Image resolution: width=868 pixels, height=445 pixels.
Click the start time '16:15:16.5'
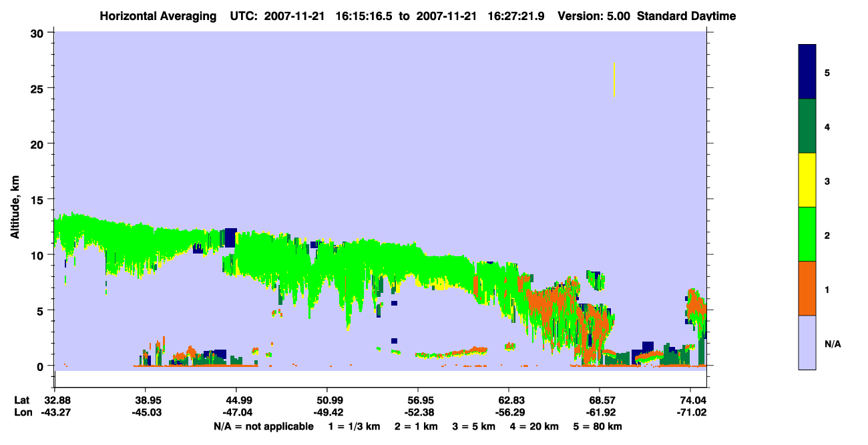365,16
